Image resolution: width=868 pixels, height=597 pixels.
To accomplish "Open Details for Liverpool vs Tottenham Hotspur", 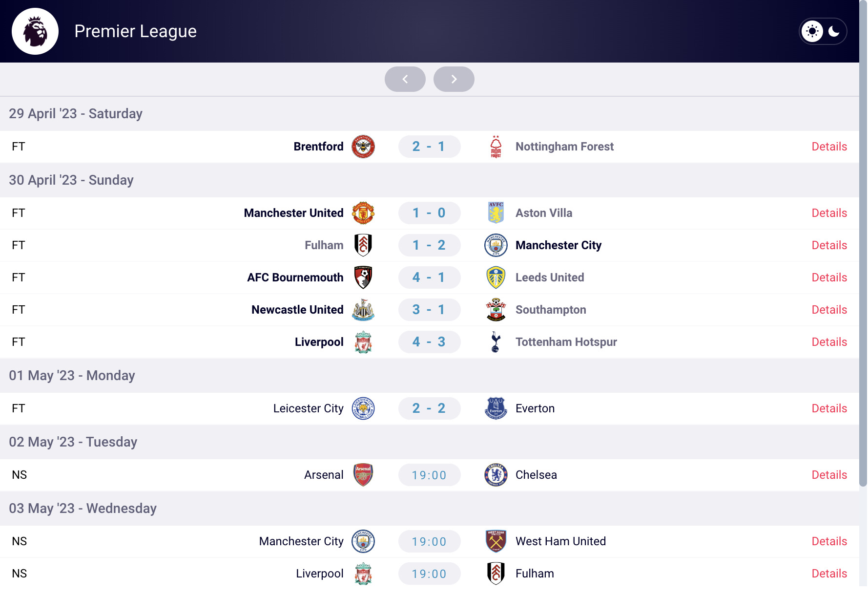I will click(829, 342).
